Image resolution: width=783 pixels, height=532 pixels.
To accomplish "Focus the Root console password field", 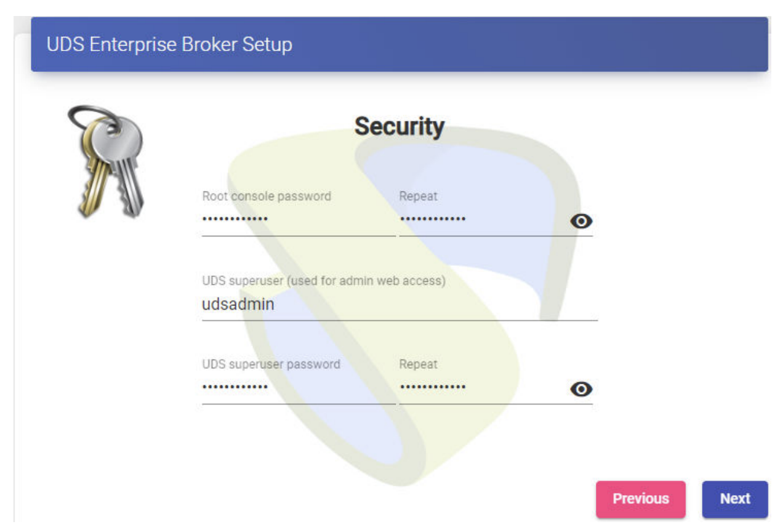I will point(298,220).
